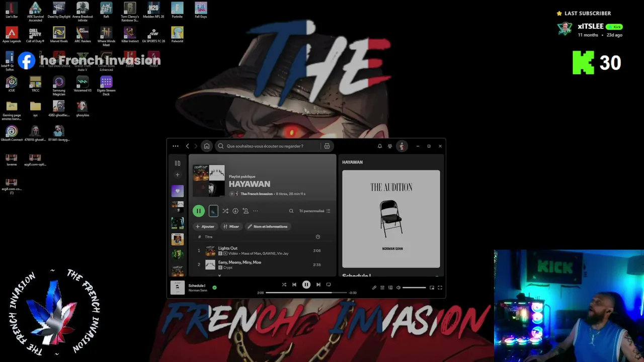Select the Marvel Rivals desktop icon

tap(59, 35)
